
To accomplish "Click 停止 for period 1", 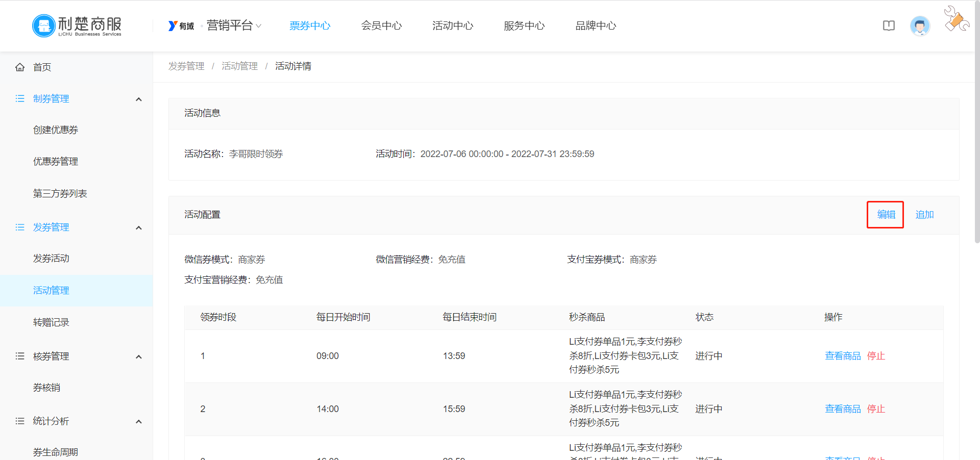I will point(876,356).
